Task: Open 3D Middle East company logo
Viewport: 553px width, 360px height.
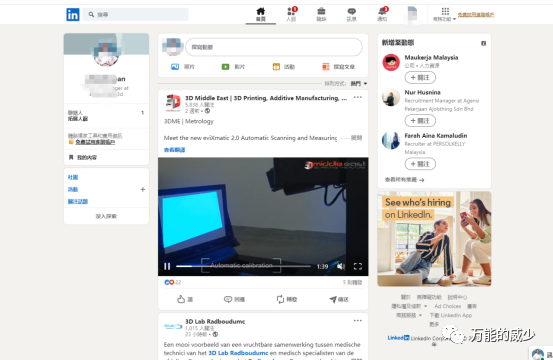Action: tap(172, 103)
